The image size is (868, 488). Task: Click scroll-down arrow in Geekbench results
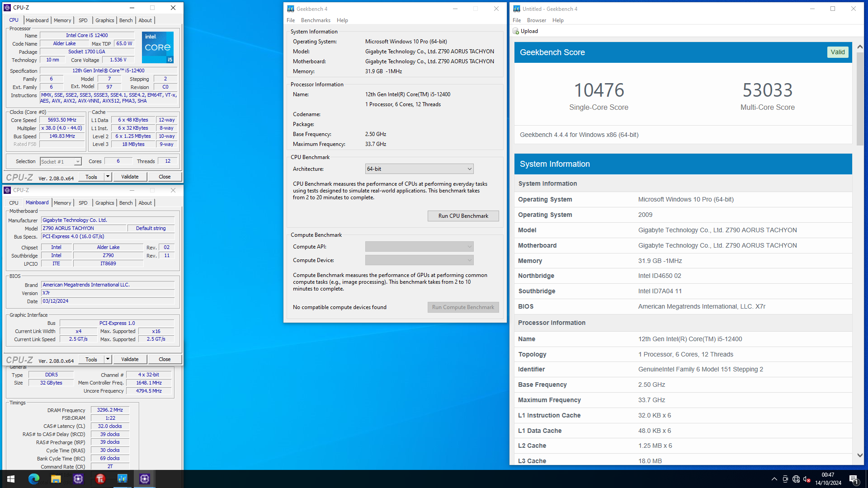click(x=860, y=455)
